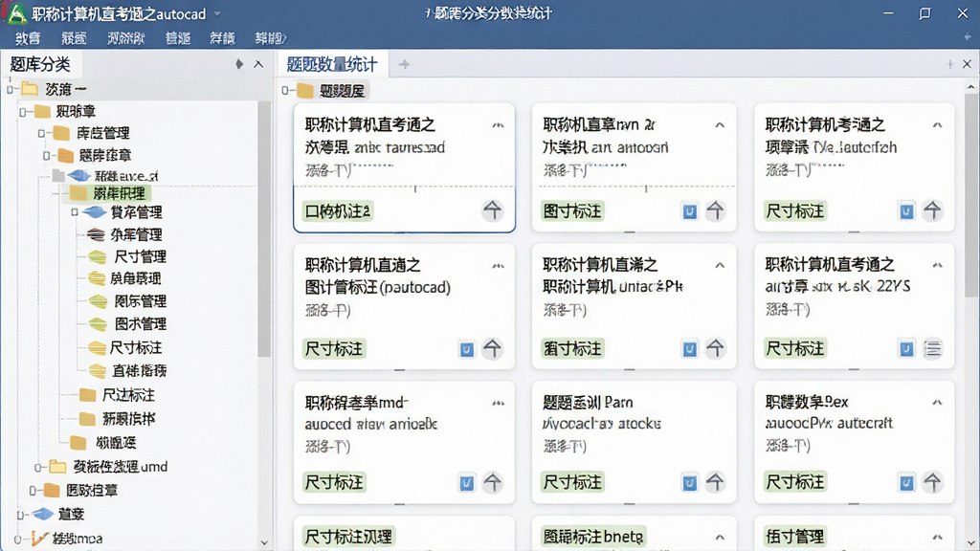Click up arrow of the card area scrollbar
Image resolution: width=980 pixels, height=551 pixels.
(x=970, y=87)
